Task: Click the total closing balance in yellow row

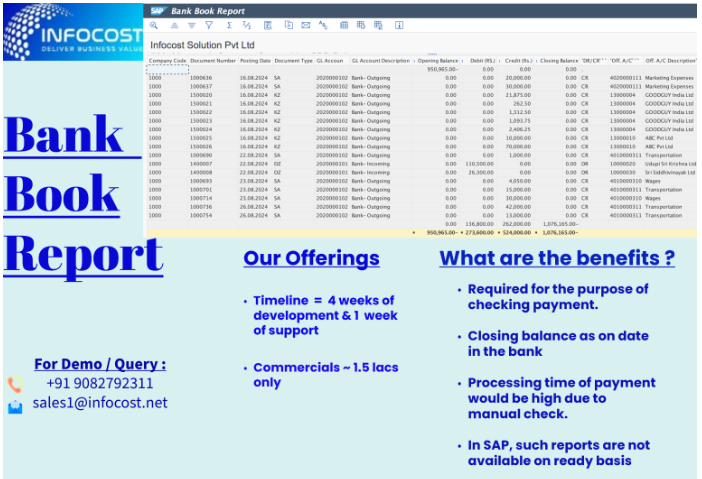Action: 560,233
